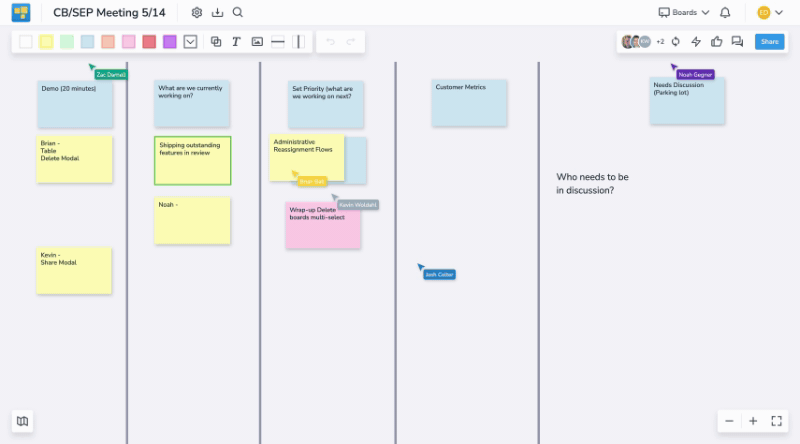Select the text tool
The height and width of the screenshot is (444, 800).
(x=236, y=42)
